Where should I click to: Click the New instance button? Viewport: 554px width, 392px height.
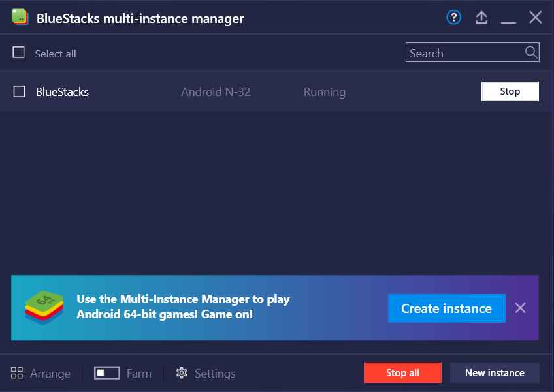click(x=495, y=372)
